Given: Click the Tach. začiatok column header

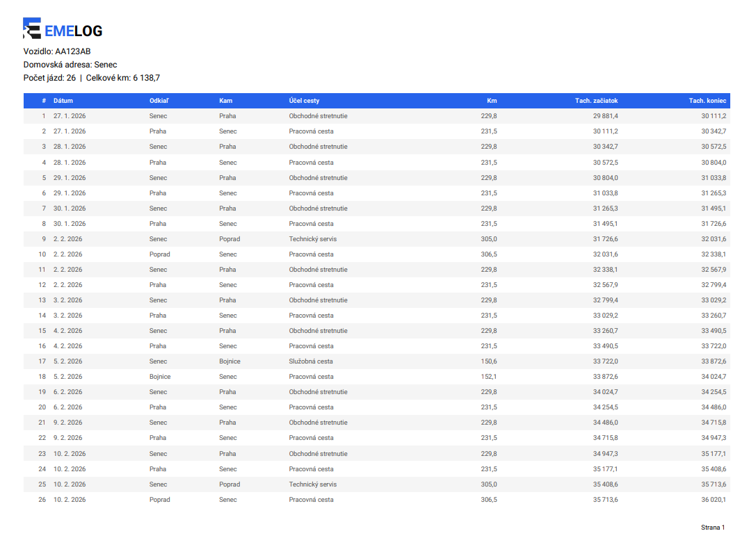Looking at the screenshot, I should [596, 101].
